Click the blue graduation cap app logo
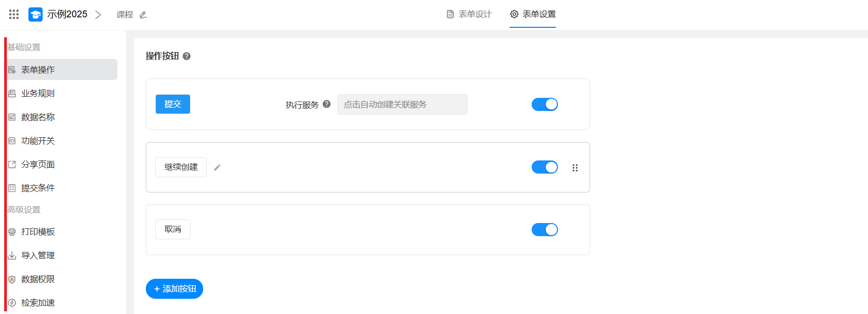Image resolution: width=868 pixels, height=314 pixels. tap(35, 14)
